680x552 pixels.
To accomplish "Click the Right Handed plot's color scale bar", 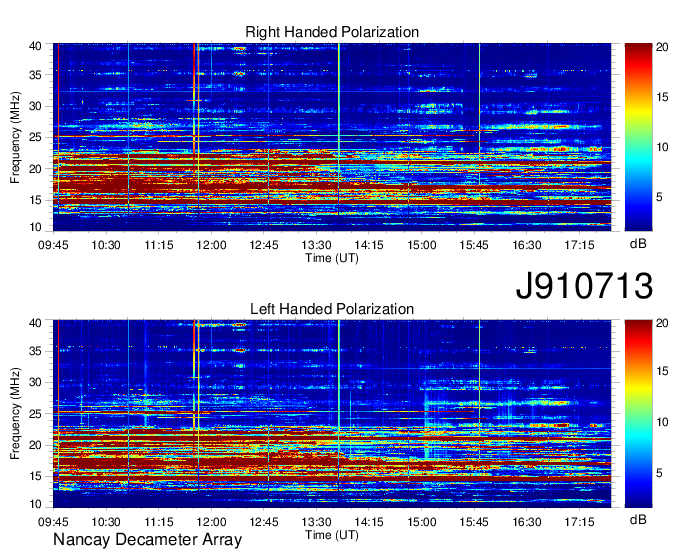I will (638, 137).
